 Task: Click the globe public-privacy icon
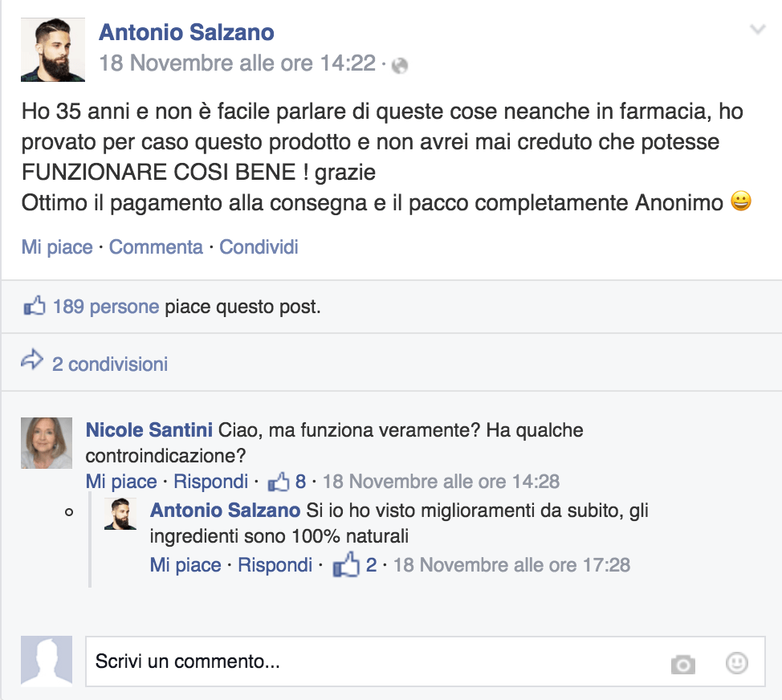[400, 66]
